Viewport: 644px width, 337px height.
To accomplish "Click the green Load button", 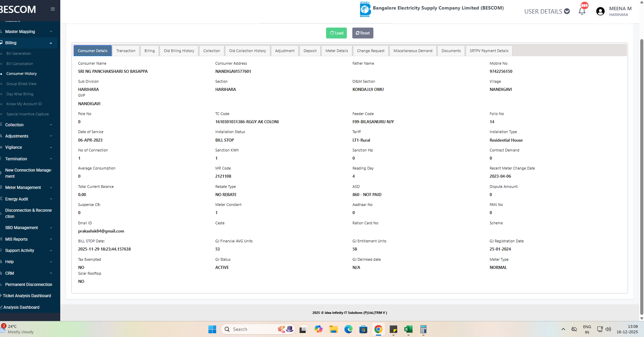I will tap(336, 33).
